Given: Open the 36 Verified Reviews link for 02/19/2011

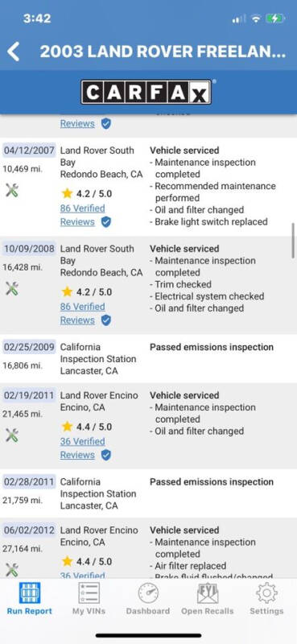Looking at the screenshot, I should 82,448.
